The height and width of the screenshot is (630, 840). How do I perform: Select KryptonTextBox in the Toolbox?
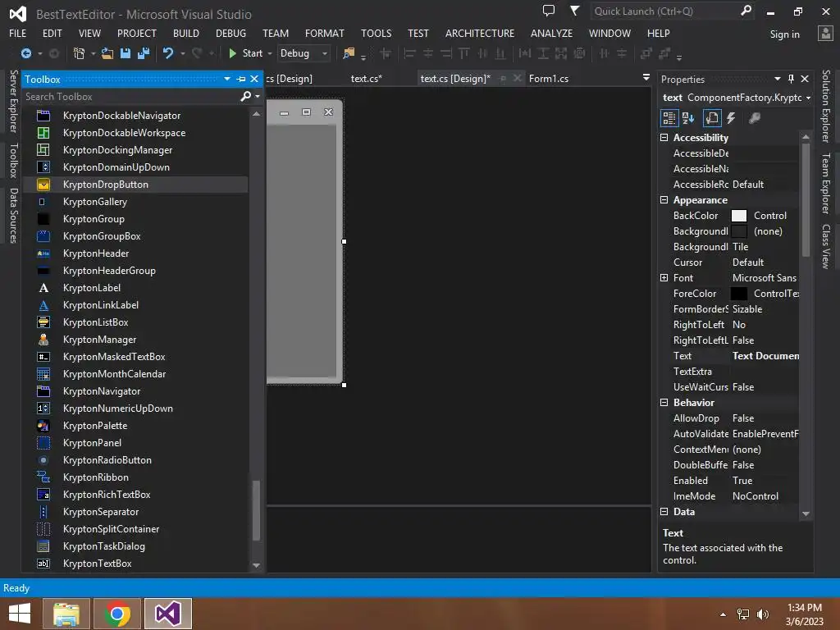click(135, 564)
